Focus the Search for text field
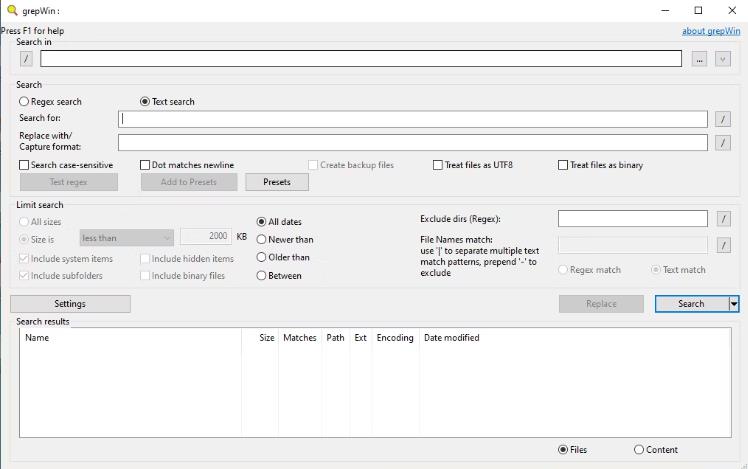This screenshot has height=469, width=748. click(413, 119)
